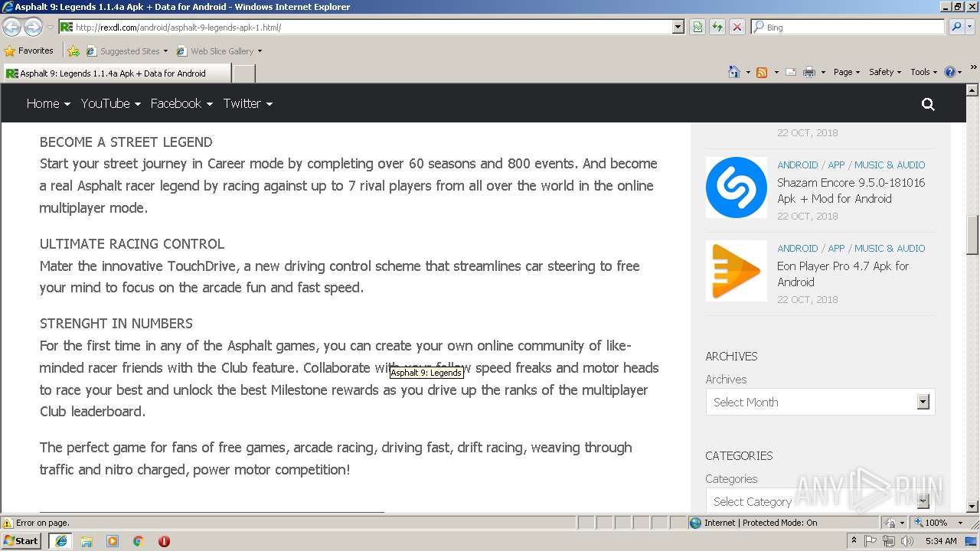Image resolution: width=980 pixels, height=551 pixels.
Task: Click the browser Back arrow button
Action: click(11, 27)
